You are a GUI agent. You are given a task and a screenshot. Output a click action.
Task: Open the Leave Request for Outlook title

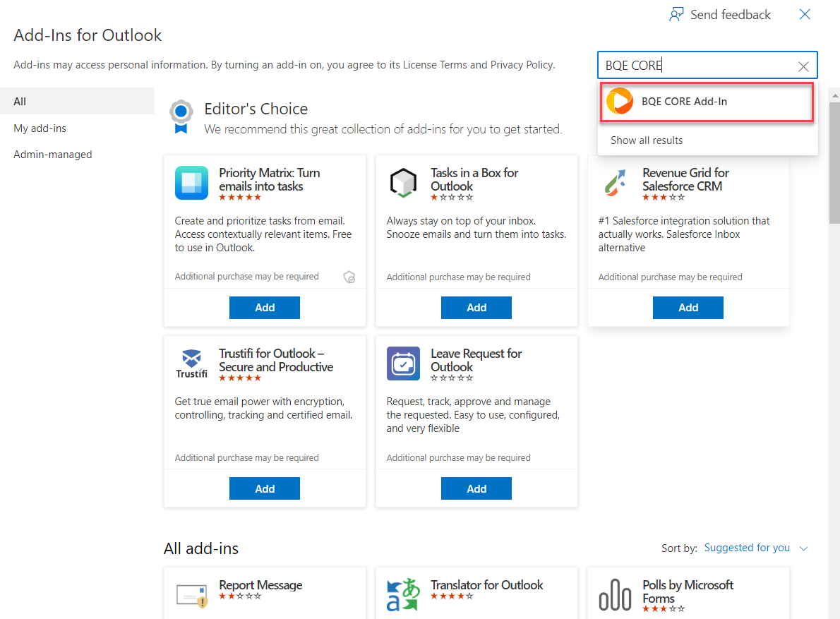coord(476,361)
